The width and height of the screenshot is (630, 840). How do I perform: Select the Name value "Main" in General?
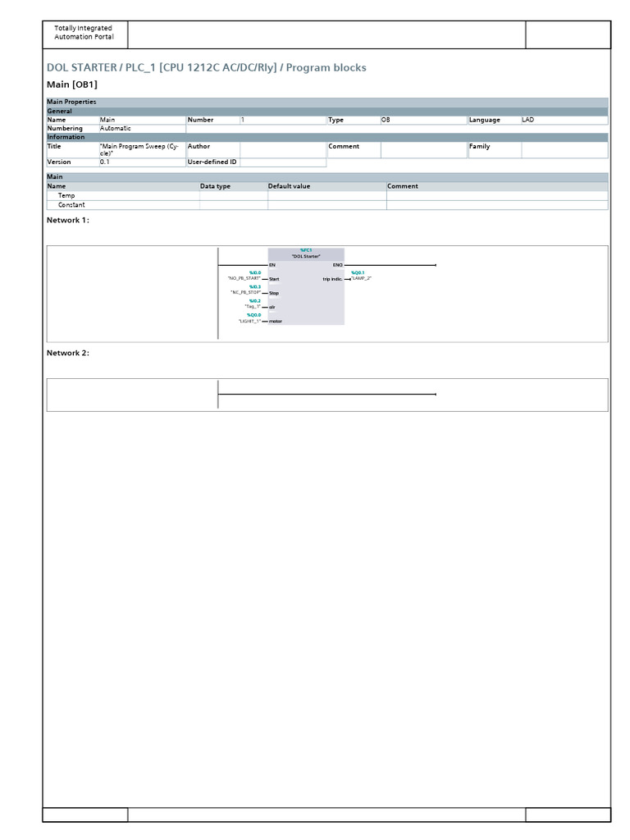107,120
